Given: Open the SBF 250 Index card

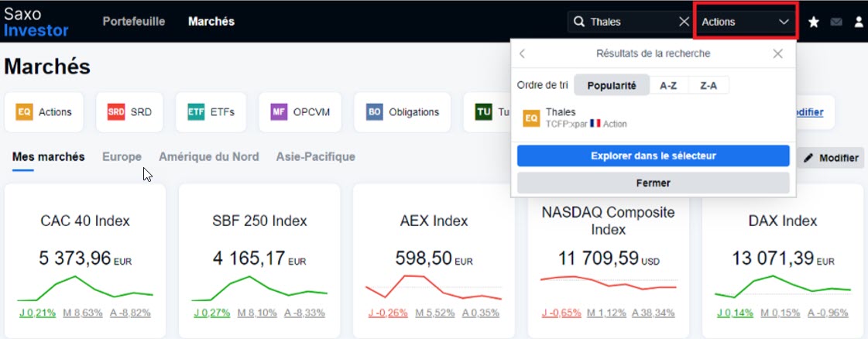Looking at the screenshot, I should pyautogui.click(x=259, y=261).
